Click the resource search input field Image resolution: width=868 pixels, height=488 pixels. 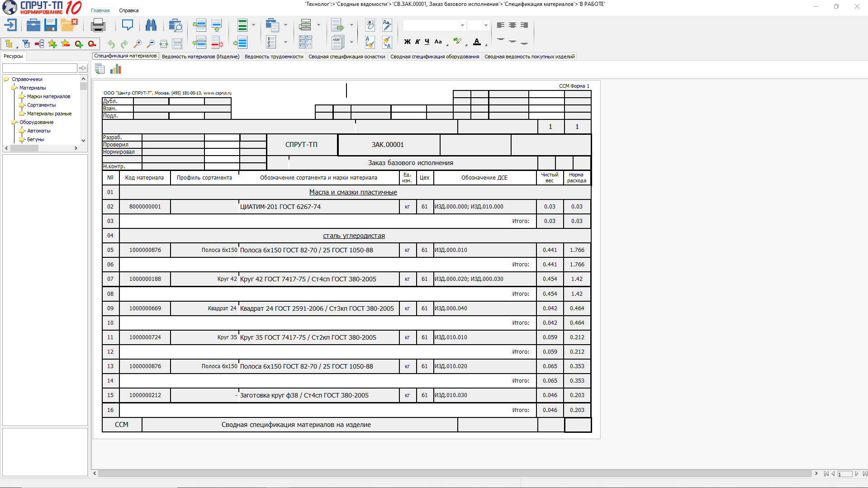point(40,68)
